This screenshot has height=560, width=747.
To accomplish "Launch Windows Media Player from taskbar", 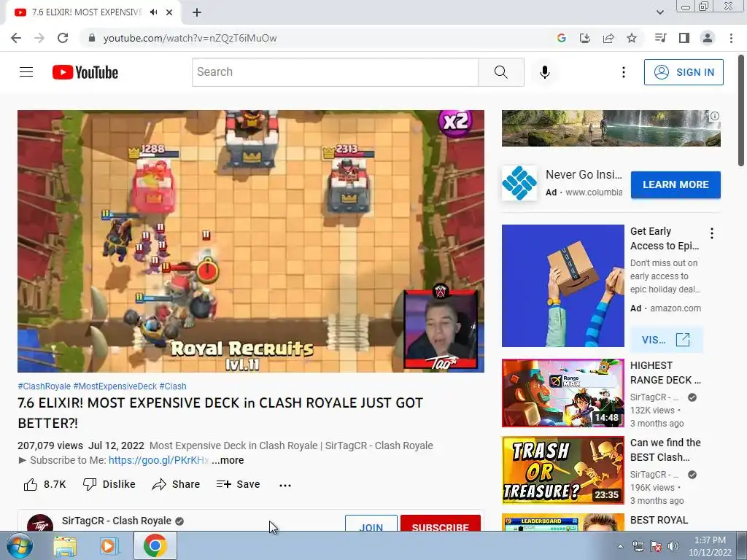I will [x=109, y=546].
